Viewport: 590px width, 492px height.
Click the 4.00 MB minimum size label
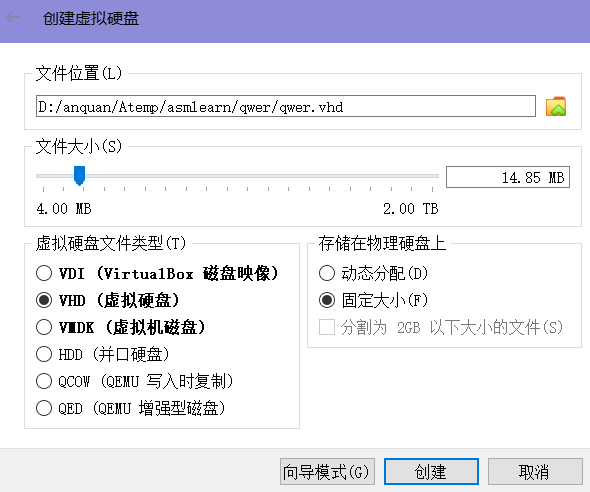click(64, 208)
